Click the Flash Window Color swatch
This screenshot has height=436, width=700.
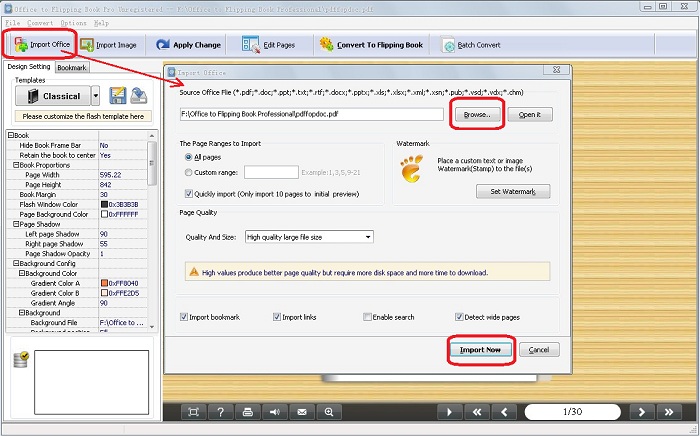(104, 204)
